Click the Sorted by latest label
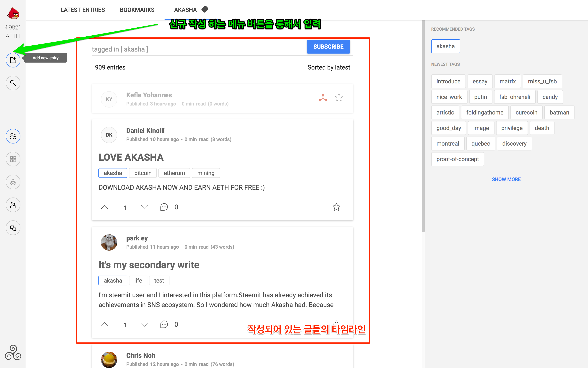This screenshot has width=588, height=368. pyautogui.click(x=329, y=67)
